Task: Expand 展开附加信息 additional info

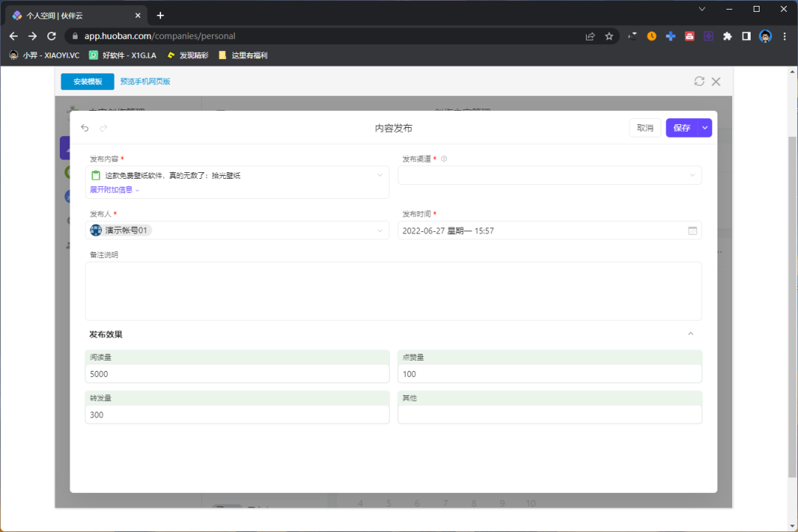Action: (112, 189)
